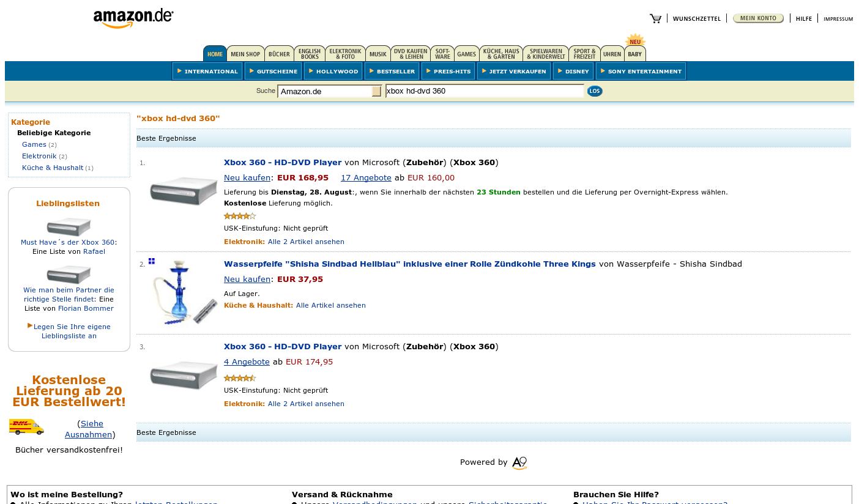
Task: Open the search category dropdown
Action: coord(329,91)
